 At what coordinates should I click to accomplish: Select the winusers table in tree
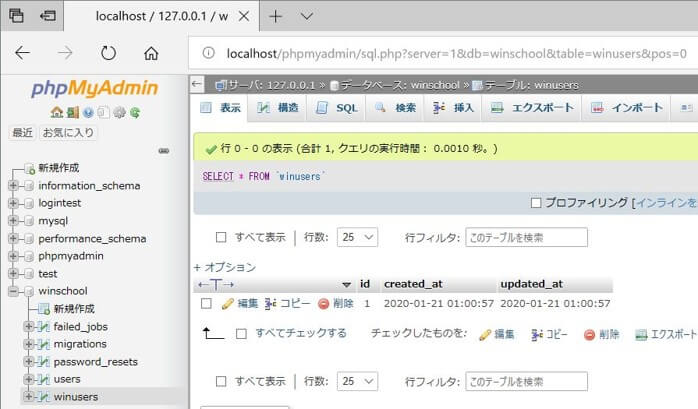[x=76, y=397]
